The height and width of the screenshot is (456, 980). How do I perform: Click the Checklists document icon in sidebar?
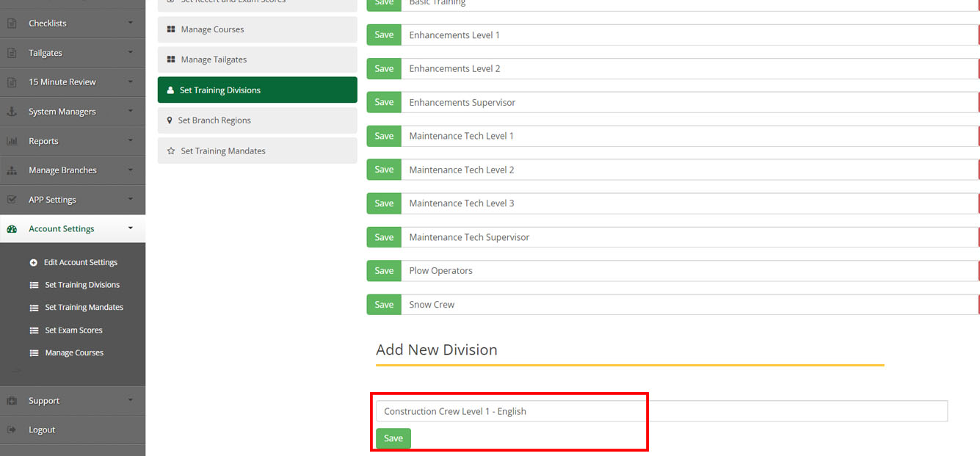click(12, 23)
